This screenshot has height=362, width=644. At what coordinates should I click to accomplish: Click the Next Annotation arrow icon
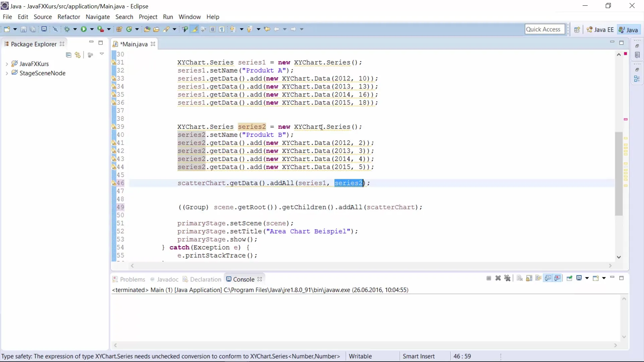233,29
